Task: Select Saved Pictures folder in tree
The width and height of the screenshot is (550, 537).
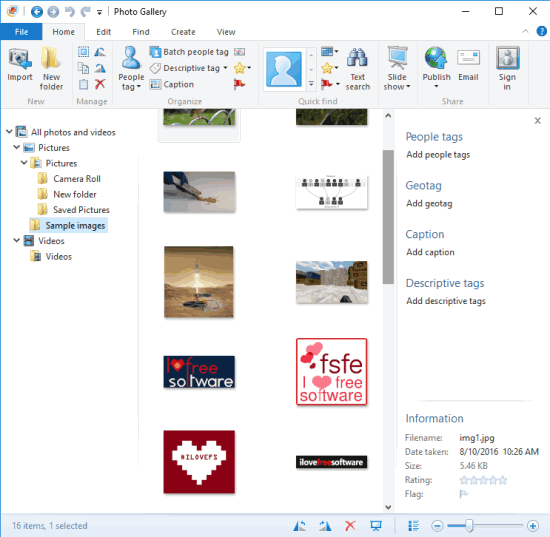Action: [74, 210]
